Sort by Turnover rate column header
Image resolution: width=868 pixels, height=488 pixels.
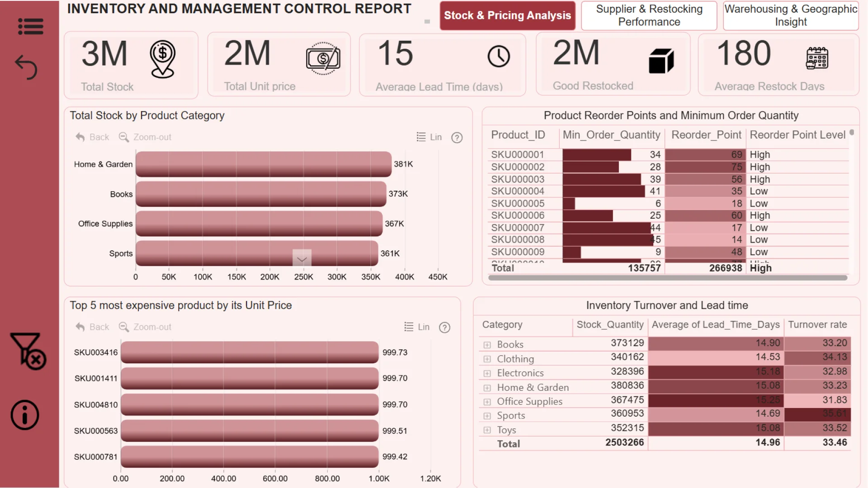tap(817, 324)
